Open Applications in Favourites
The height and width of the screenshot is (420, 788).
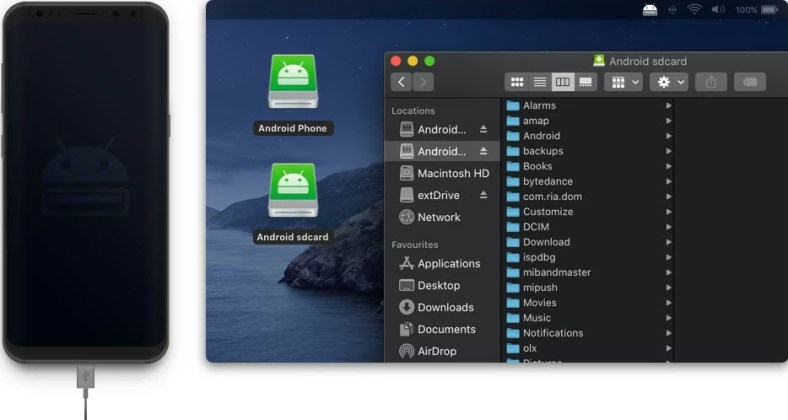(442, 263)
